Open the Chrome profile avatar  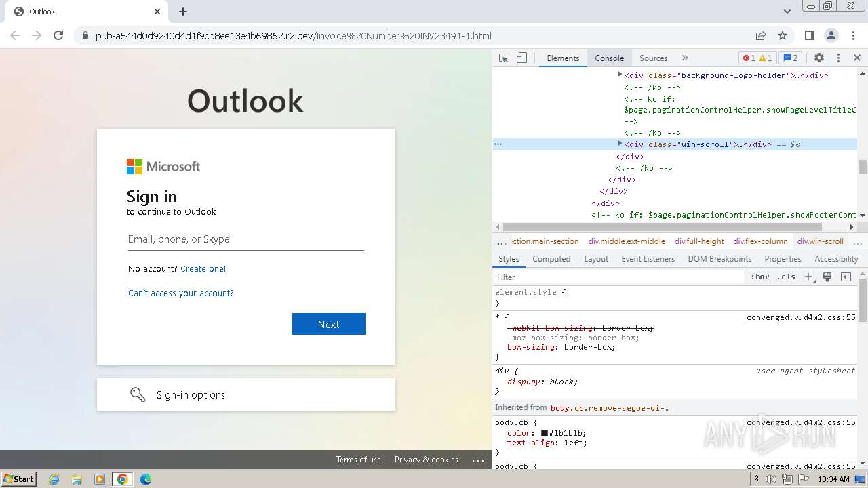point(831,35)
